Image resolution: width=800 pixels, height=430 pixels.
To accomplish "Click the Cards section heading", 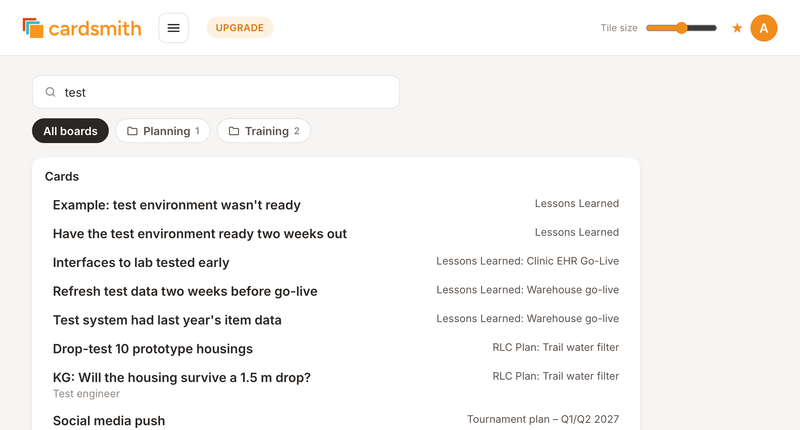I will point(62,176).
